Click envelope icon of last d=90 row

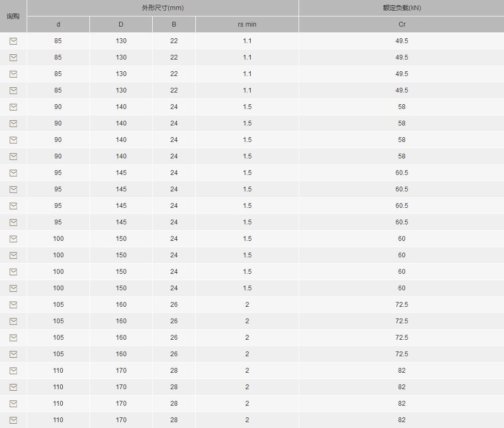click(x=13, y=156)
